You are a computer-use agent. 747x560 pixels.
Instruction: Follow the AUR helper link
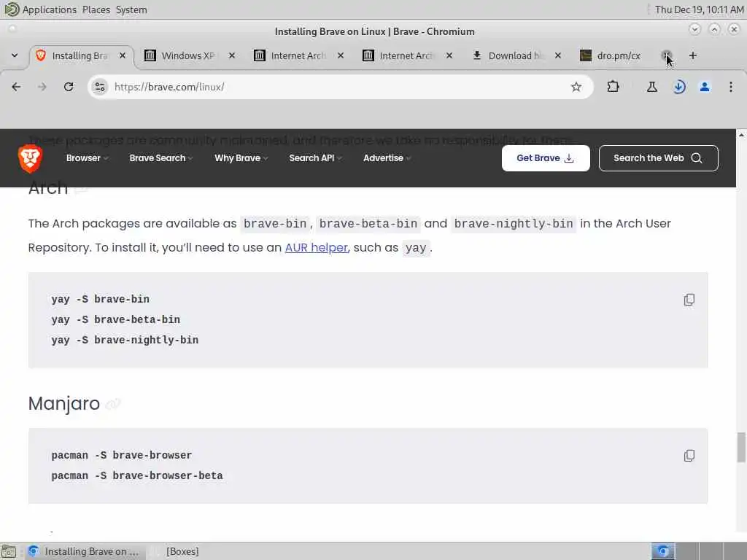(x=317, y=248)
